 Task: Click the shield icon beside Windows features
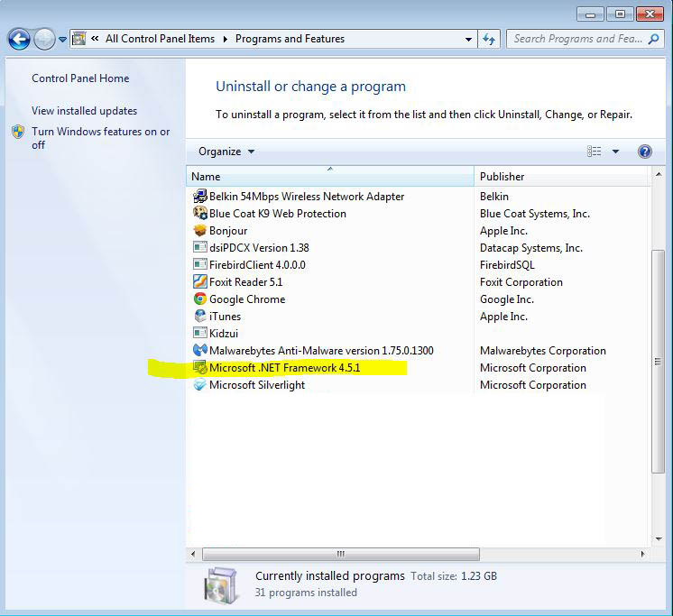[x=18, y=132]
